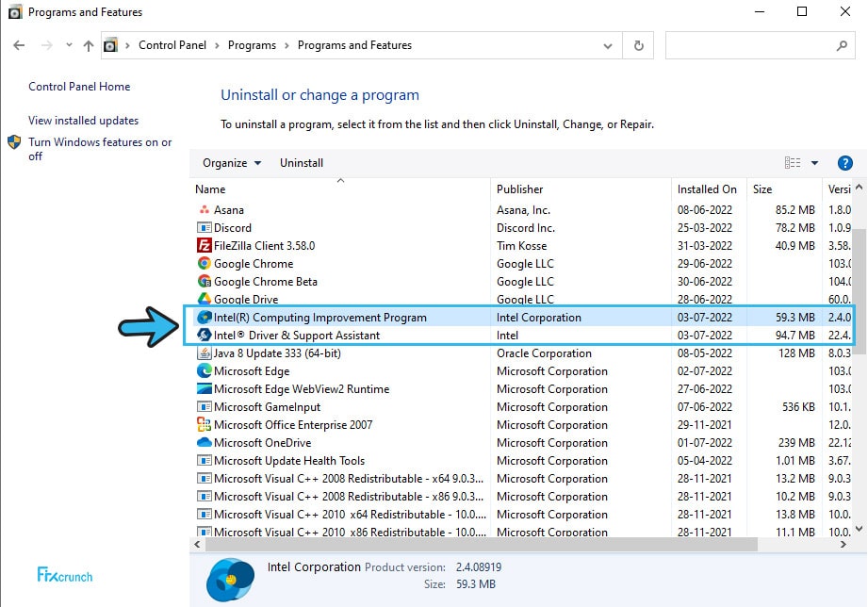Click the vertical scrollbar down arrow
The width and height of the screenshot is (868, 607).
(859, 529)
